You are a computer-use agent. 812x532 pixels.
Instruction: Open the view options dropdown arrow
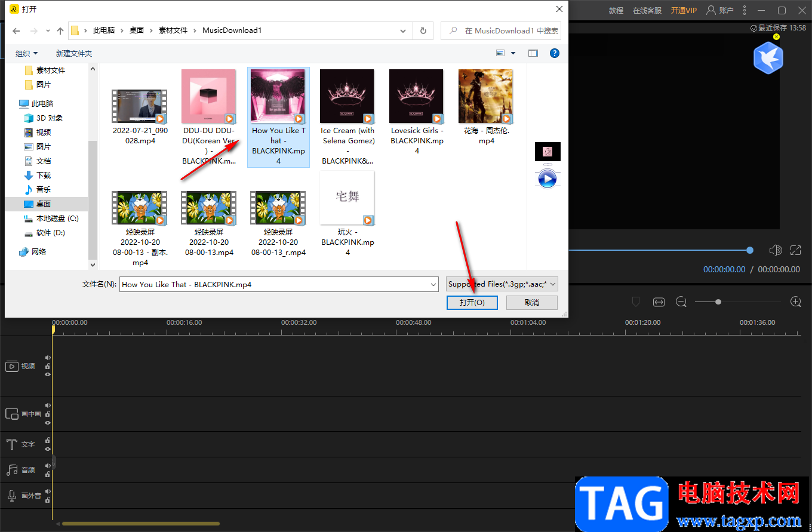(x=513, y=53)
